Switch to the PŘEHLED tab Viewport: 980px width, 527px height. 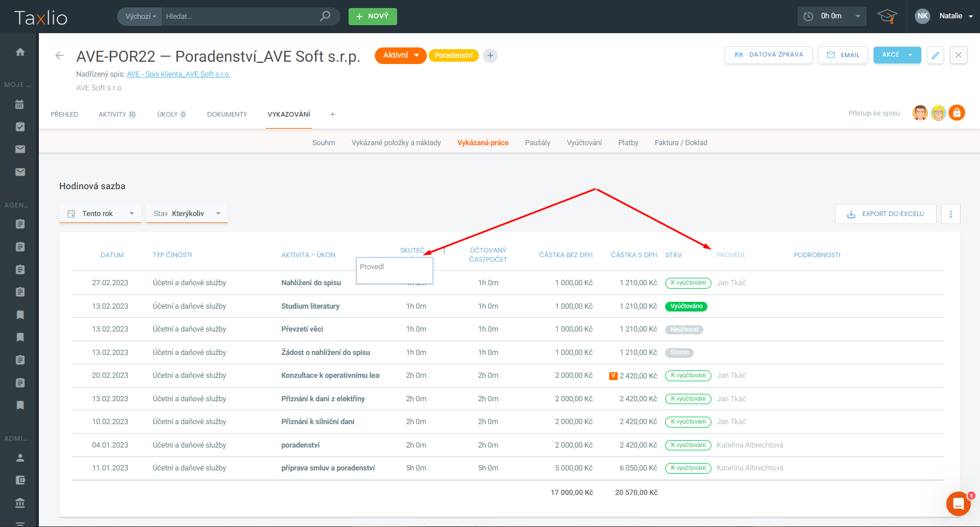click(65, 114)
